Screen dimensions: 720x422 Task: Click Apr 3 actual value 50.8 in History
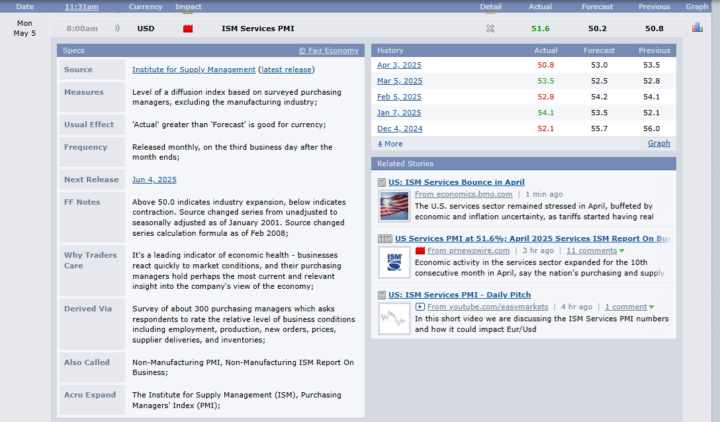[x=546, y=65]
